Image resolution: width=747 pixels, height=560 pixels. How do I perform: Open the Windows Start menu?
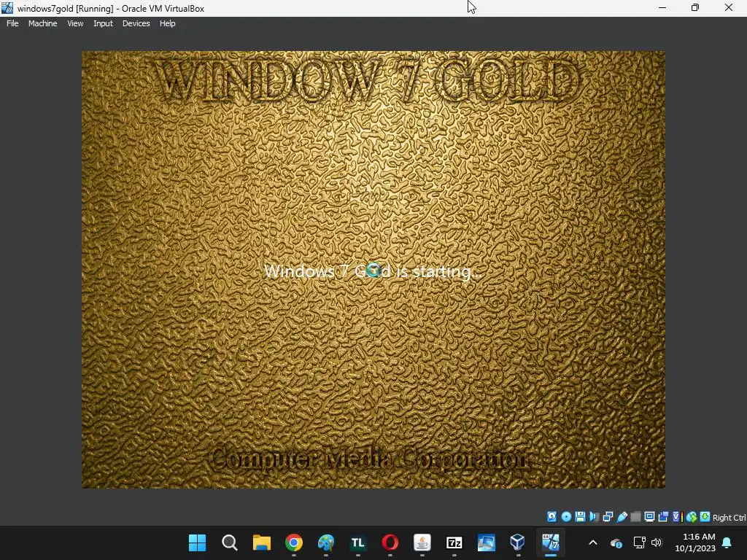point(197,542)
